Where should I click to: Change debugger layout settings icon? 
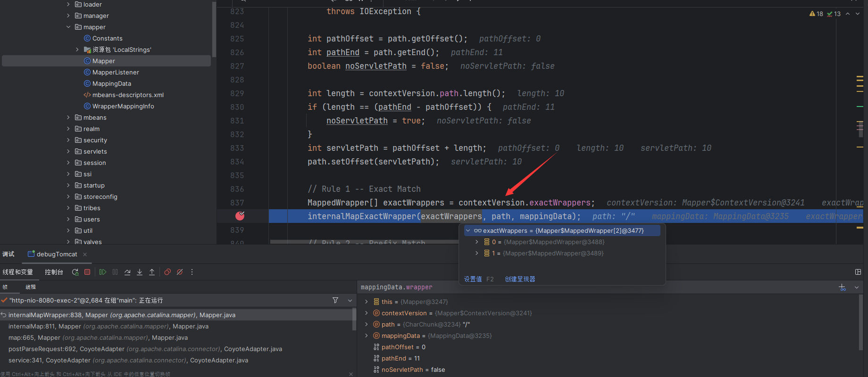pyautogui.click(x=858, y=272)
